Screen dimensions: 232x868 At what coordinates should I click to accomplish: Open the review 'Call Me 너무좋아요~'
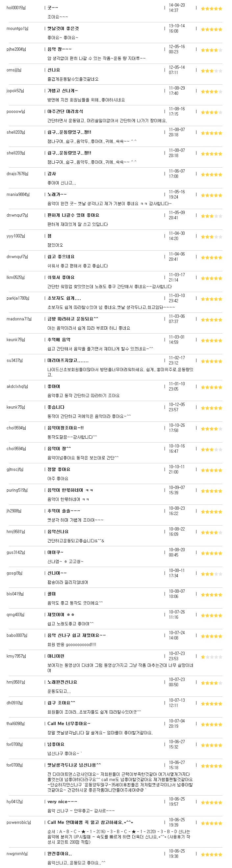69,723
